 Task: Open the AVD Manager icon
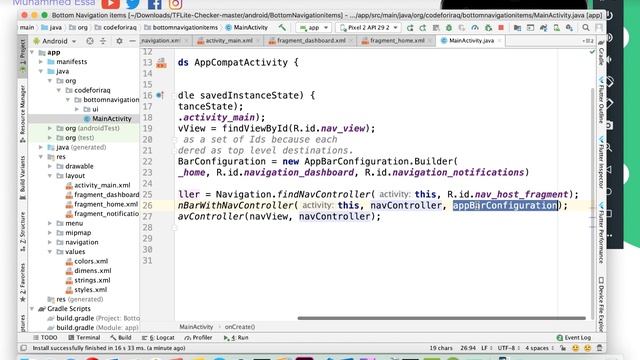click(557, 28)
